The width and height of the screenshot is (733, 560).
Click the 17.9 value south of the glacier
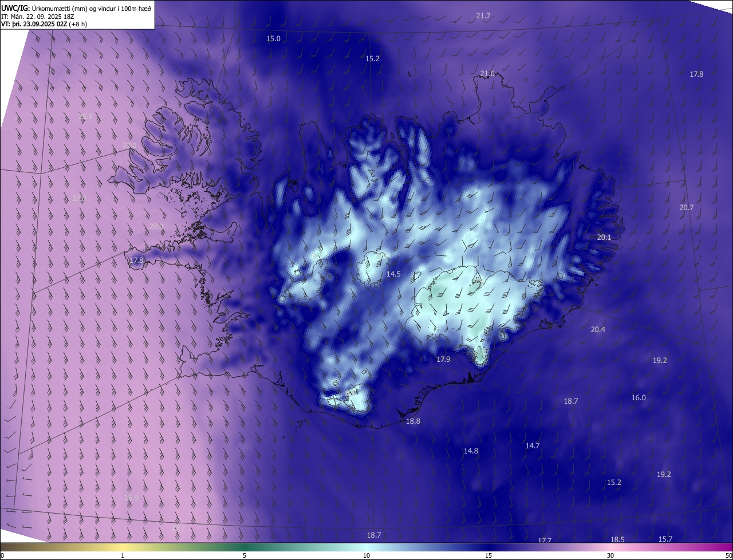(443, 360)
